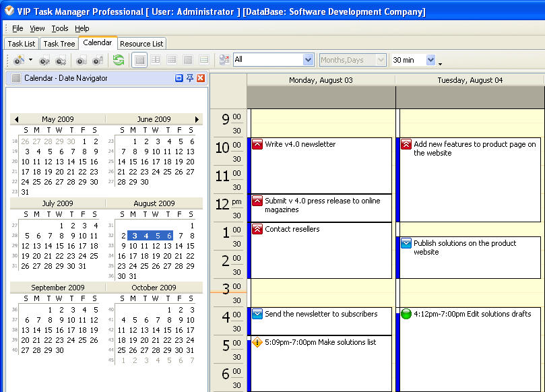Viewport: 545px width, 392px height.
Task: Click the New Task toolbar icon
Action: [19, 60]
